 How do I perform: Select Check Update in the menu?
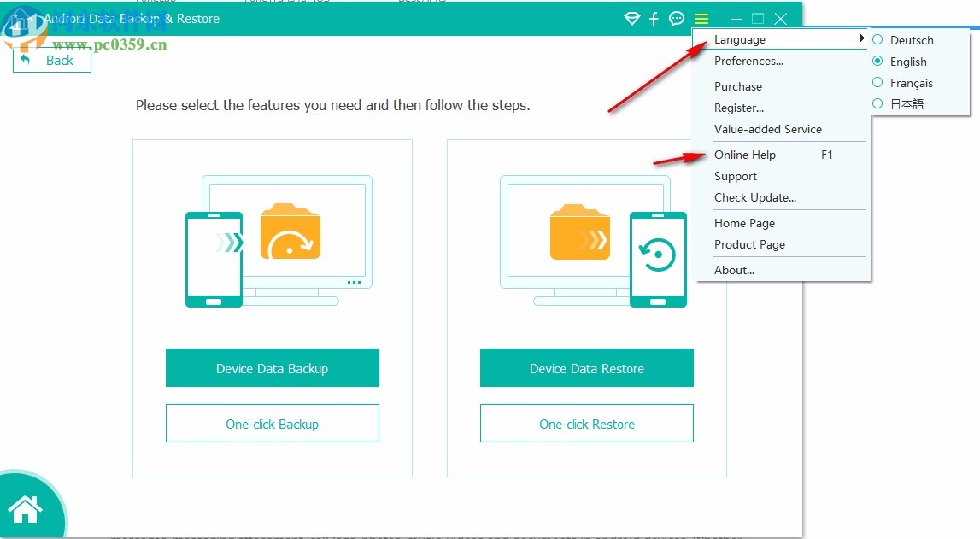tap(755, 197)
